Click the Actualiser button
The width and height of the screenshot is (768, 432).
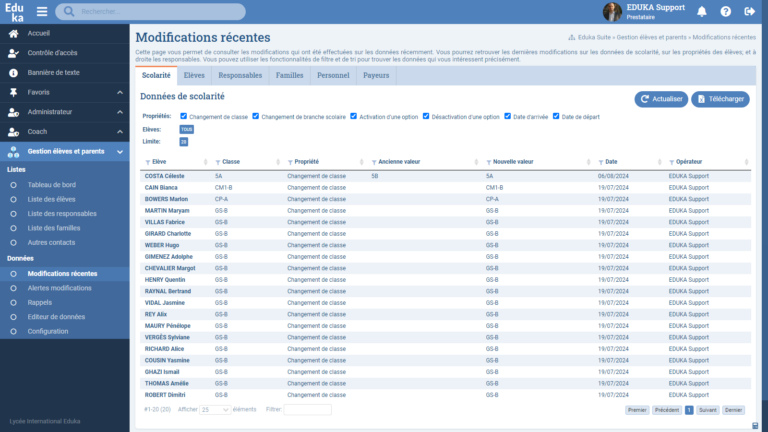point(660,99)
